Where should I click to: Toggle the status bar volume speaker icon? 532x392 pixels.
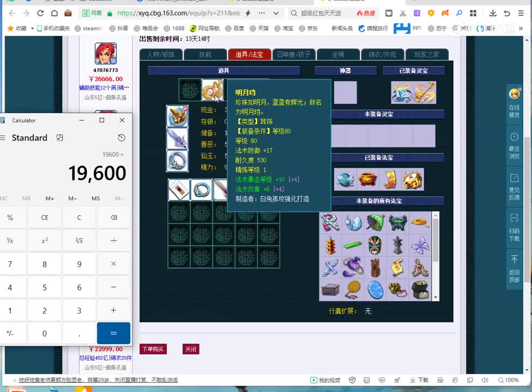click(x=485, y=380)
